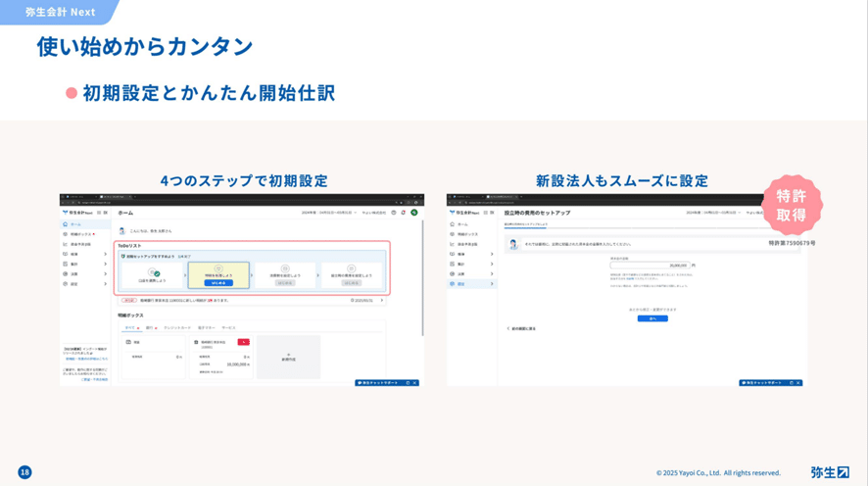
Task: Click blue 次へ button in right screenshot
Action: pyautogui.click(x=652, y=318)
